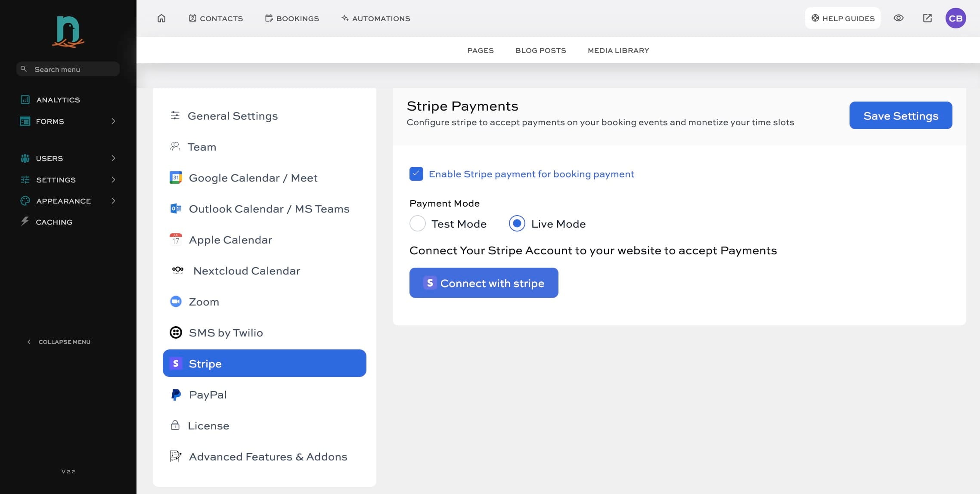Open Outlook Calendar / MS Teams settings
Screen dimensions: 980x494
269,209
